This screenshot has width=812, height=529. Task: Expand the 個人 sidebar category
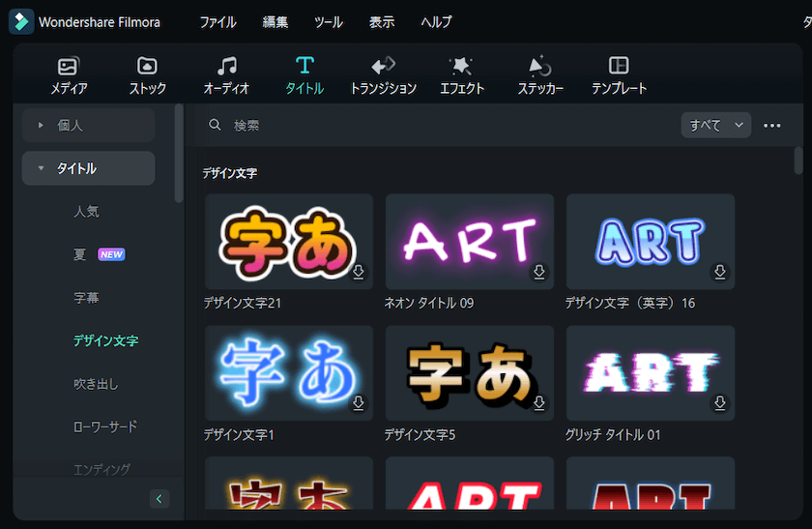tap(41, 125)
